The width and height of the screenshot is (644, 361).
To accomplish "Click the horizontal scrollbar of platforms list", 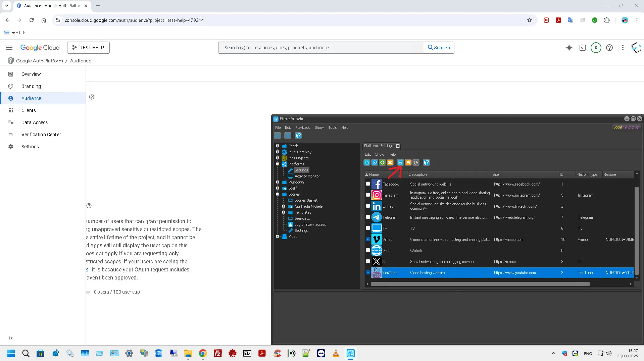I will coord(480,284).
